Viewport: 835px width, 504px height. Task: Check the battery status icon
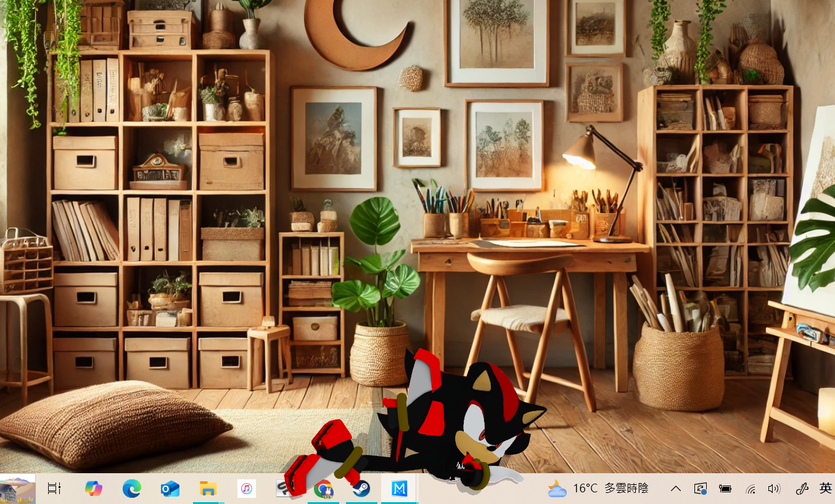(725, 489)
